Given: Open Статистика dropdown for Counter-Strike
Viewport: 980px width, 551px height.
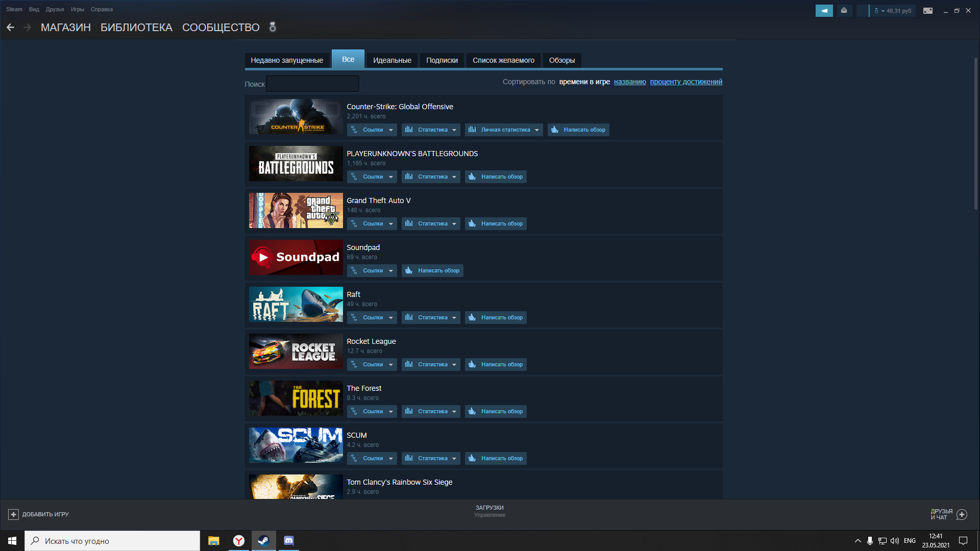Looking at the screenshot, I should (x=431, y=130).
